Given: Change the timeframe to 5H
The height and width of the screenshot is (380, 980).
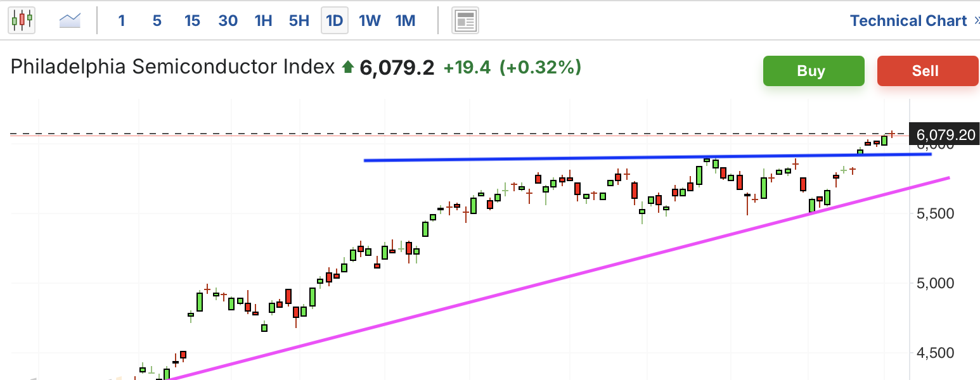Looking at the screenshot, I should click(299, 21).
